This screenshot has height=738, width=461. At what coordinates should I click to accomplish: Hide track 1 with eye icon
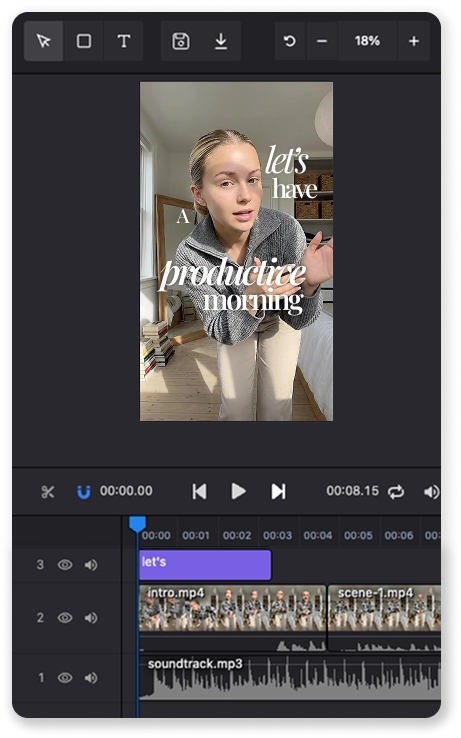65,677
